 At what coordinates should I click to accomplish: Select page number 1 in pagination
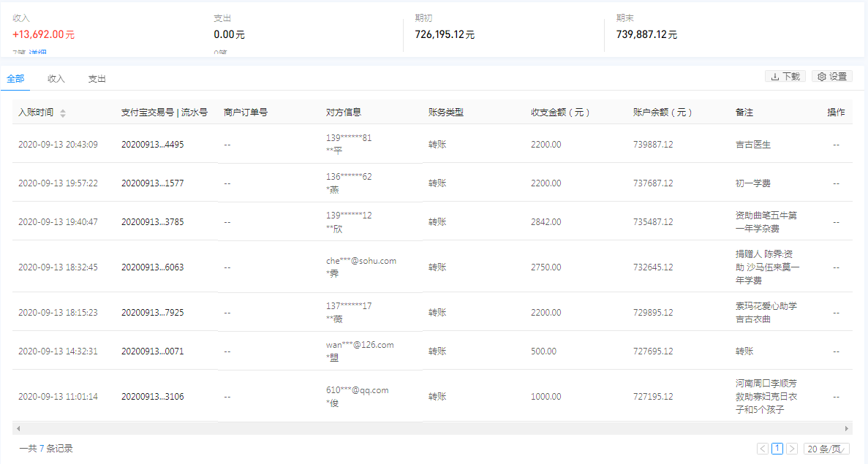pyautogui.click(x=777, y=449)
